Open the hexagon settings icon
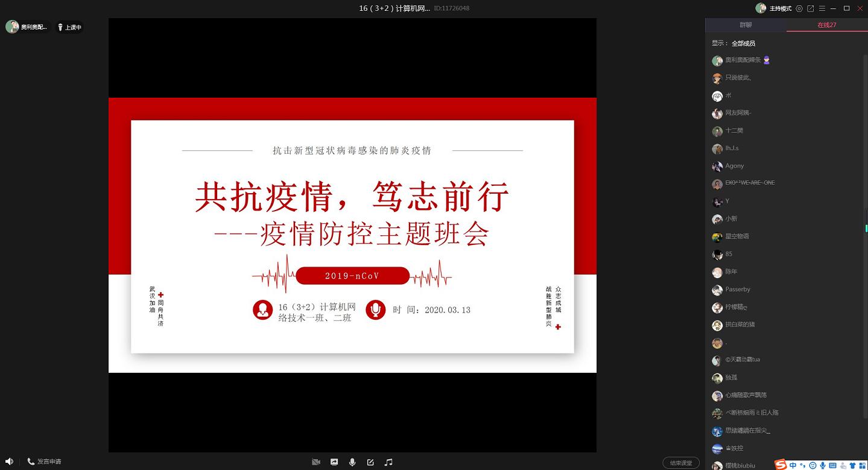This screenshot has width=868, height=470. [x=799, y=8]
